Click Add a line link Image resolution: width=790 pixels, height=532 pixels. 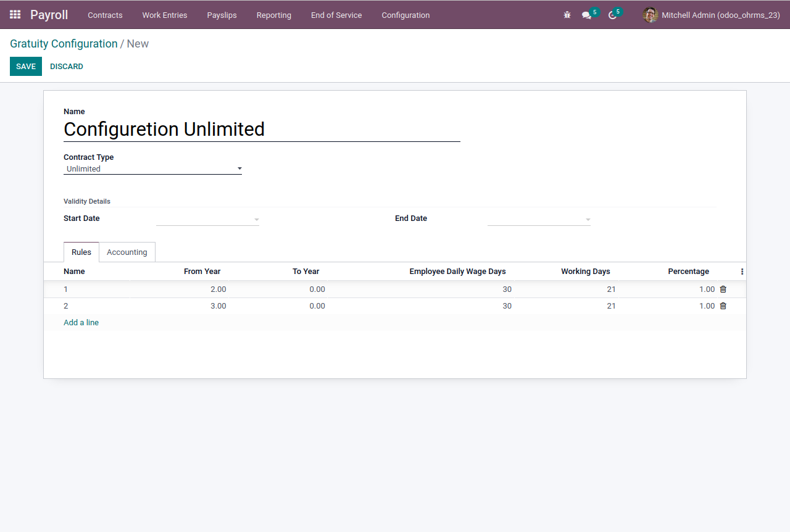point(81,322)
